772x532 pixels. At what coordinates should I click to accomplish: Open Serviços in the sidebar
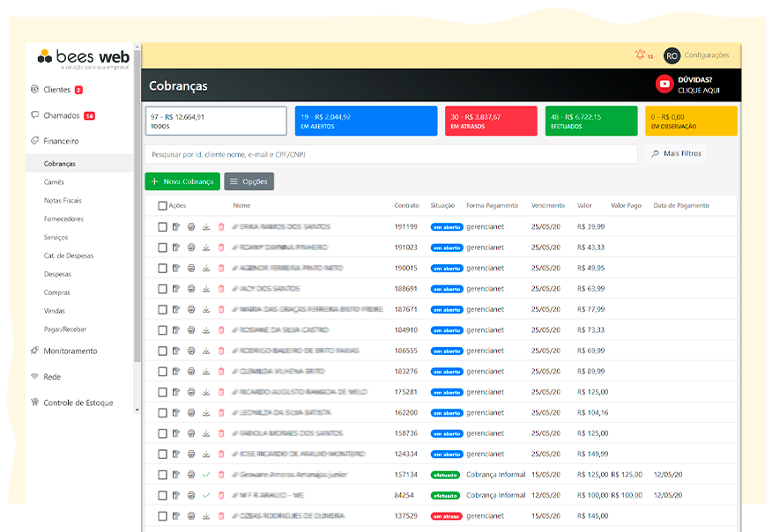pos(56,237)
